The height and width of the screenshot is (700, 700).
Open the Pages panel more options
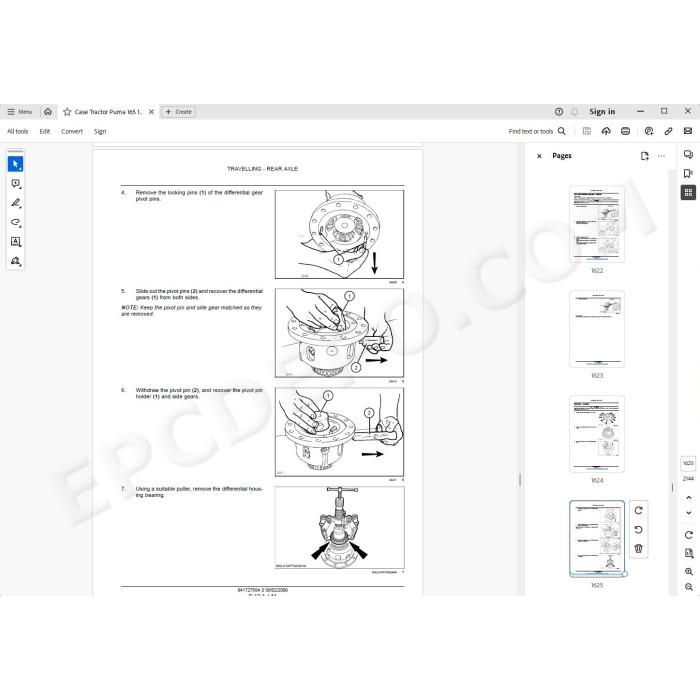coord(662,156)
